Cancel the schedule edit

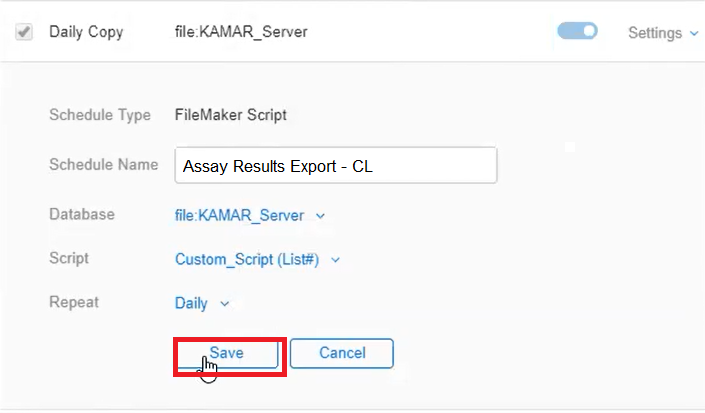click(342, 353)
